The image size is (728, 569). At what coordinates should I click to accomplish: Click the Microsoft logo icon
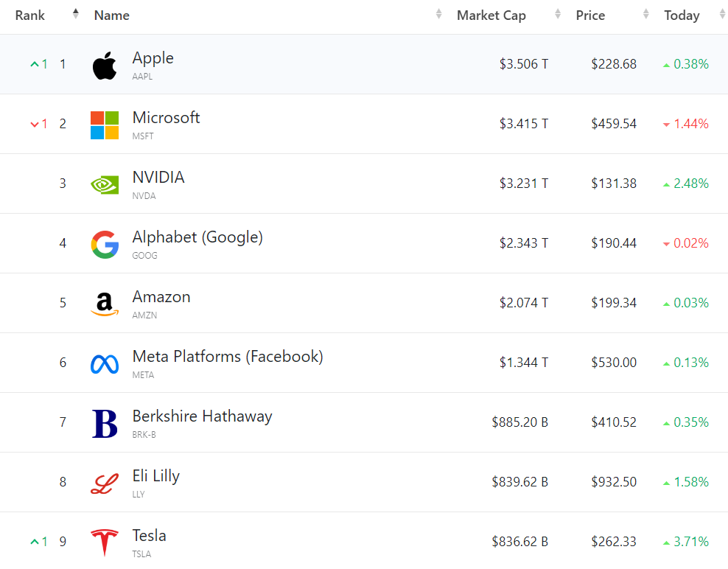point(105,125)
